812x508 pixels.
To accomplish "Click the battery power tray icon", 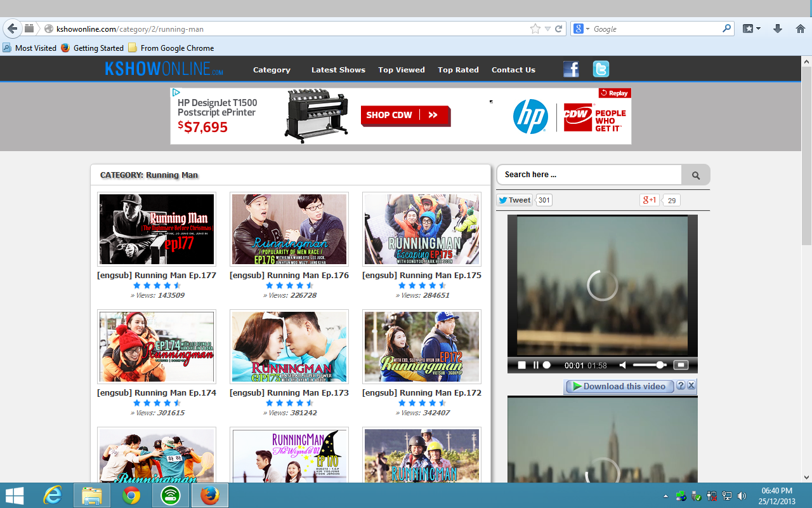I will [712, 496].
